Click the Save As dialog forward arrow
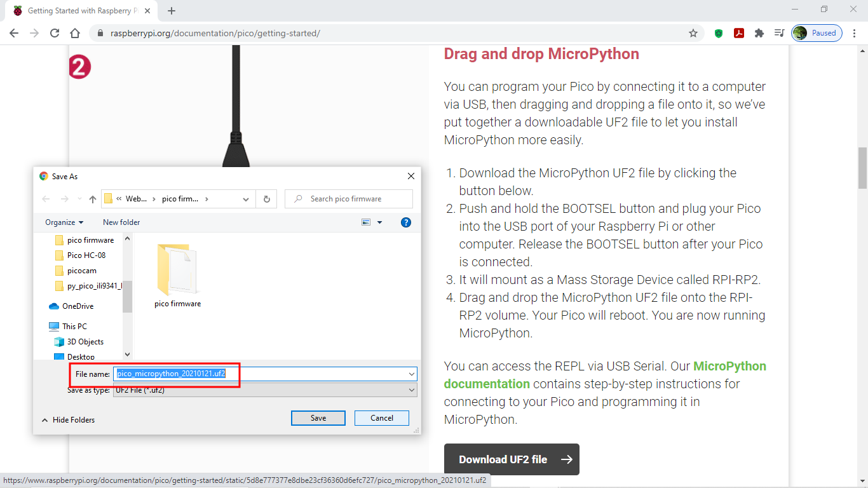 [x=64, y=199]
